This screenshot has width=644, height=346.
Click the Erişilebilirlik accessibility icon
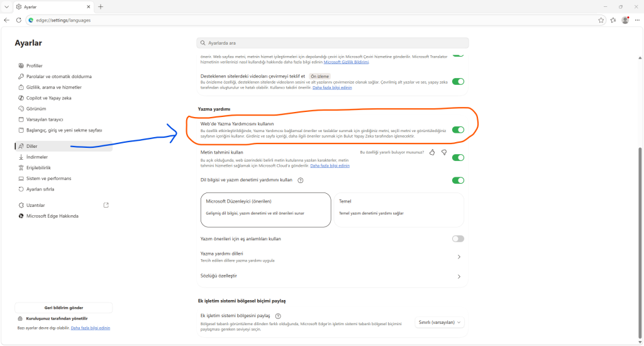tap(21, 168)
